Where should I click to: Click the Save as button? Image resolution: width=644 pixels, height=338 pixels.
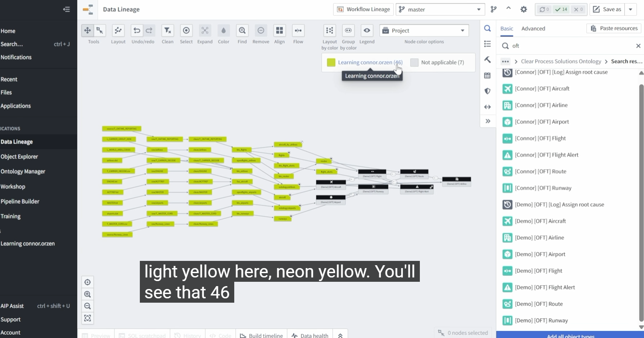pyautogui.click(x=607, y=9)
